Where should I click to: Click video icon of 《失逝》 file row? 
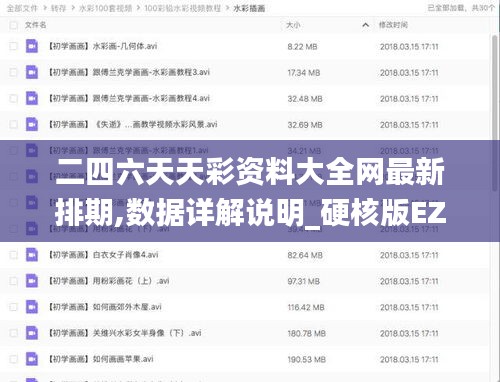pyautogui.click(x=32, y=124)
